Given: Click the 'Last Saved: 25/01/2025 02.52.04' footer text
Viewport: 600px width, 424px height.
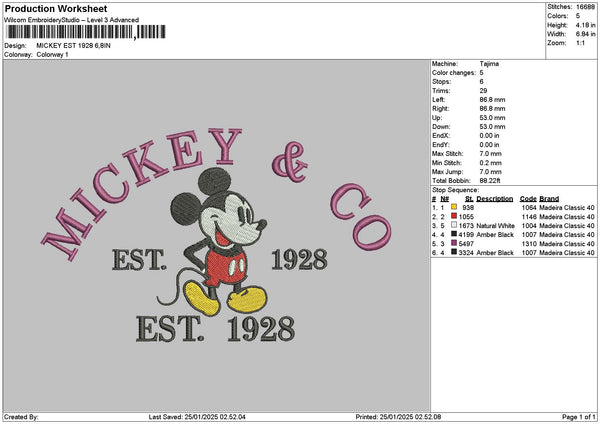Looking at the screenshot, I should coord(197,417).
